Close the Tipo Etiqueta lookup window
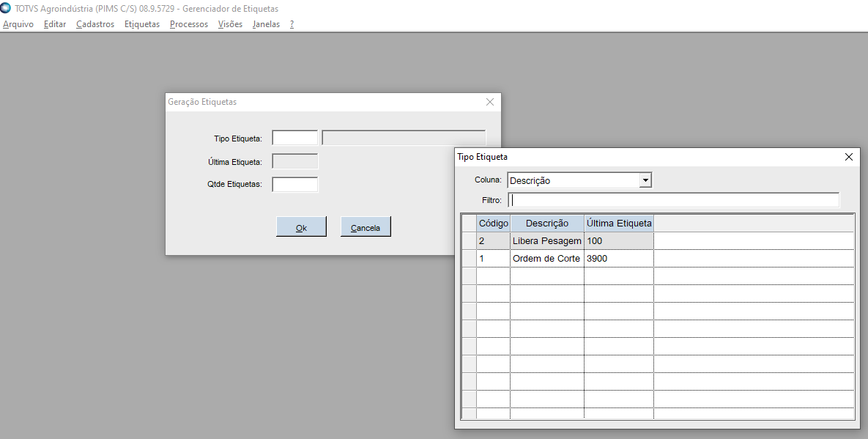This screenshot has height=439, width=868. [x=849, y=157]
